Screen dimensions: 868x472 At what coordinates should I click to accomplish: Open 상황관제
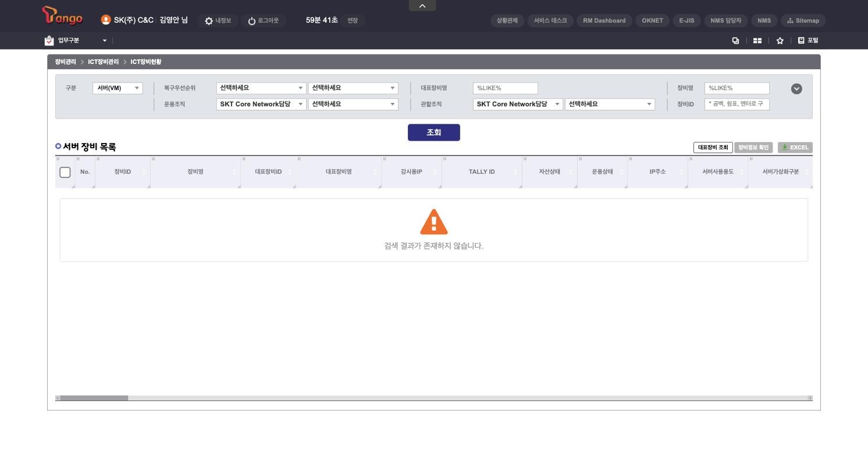click(507, 20)
